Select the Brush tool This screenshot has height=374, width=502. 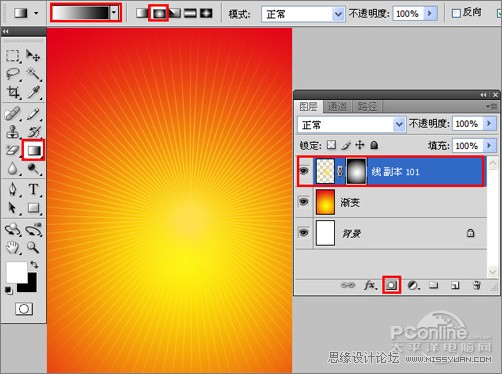(33, 114)
